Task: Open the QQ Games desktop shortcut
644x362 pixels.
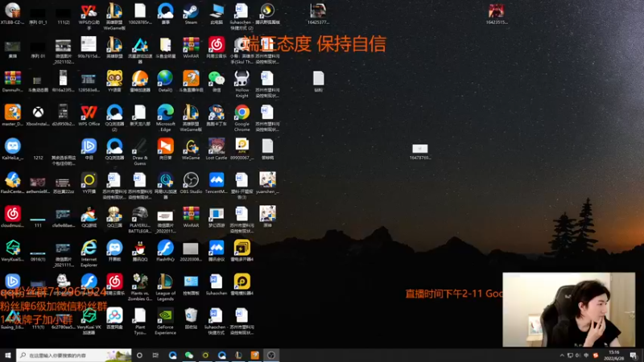Action: tap(89, 217)
